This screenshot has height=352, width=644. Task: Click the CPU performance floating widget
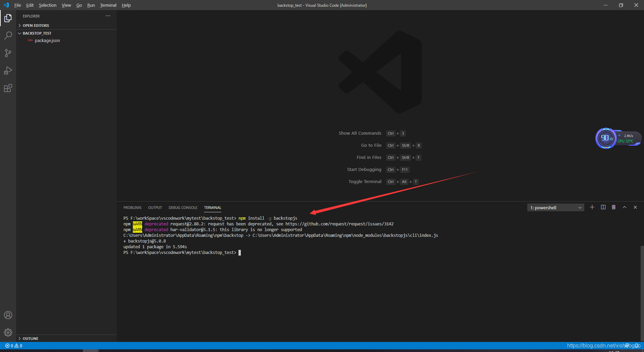pos(618,138)
